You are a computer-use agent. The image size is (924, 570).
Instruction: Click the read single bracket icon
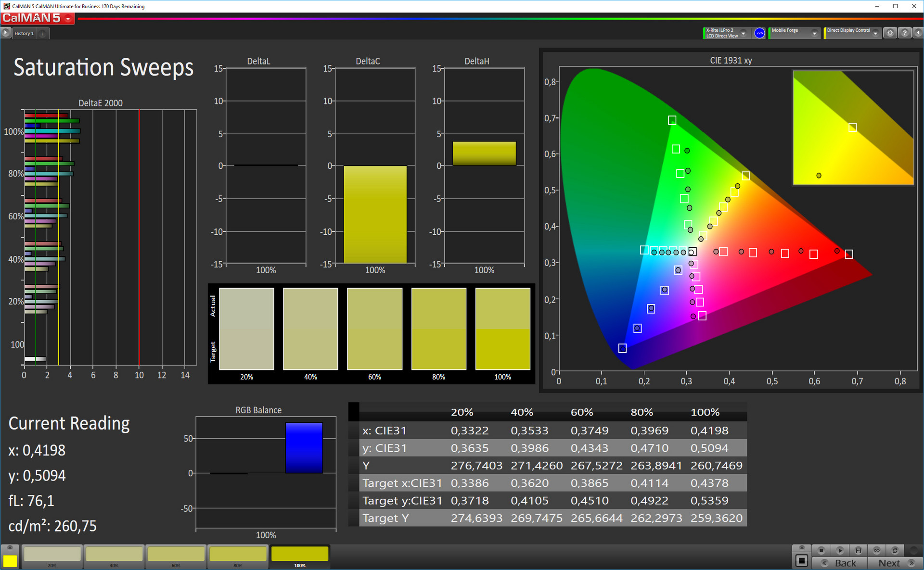pos(858,550)
